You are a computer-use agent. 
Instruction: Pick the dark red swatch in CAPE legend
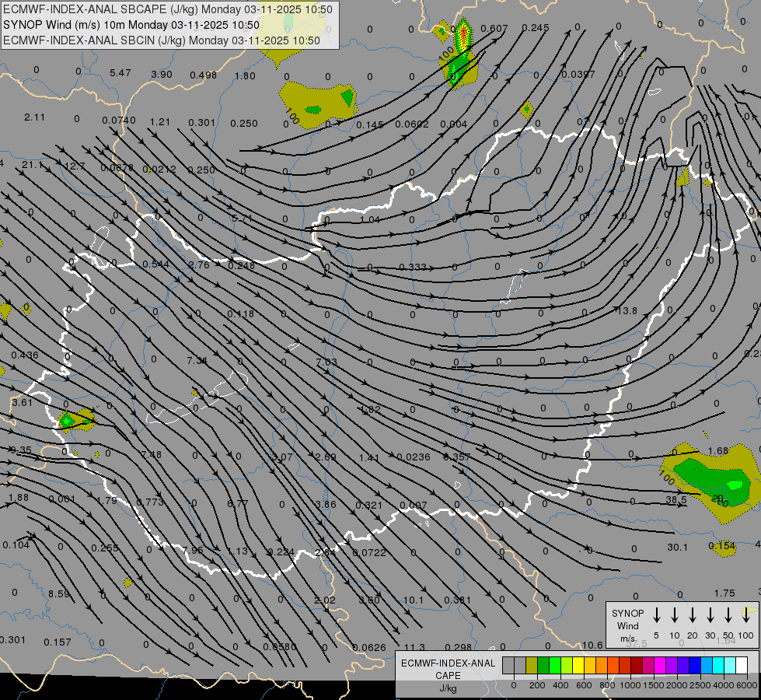tap(637, 666)
